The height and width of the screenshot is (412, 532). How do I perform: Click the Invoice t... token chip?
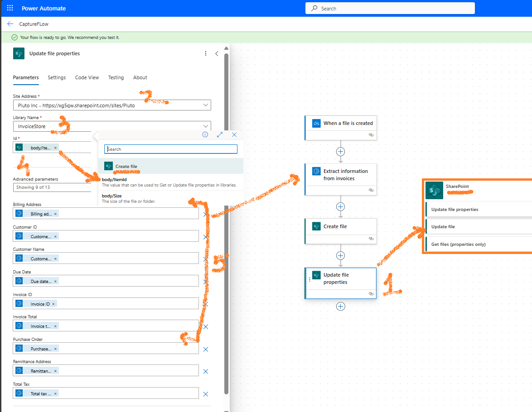coord(37,326)
